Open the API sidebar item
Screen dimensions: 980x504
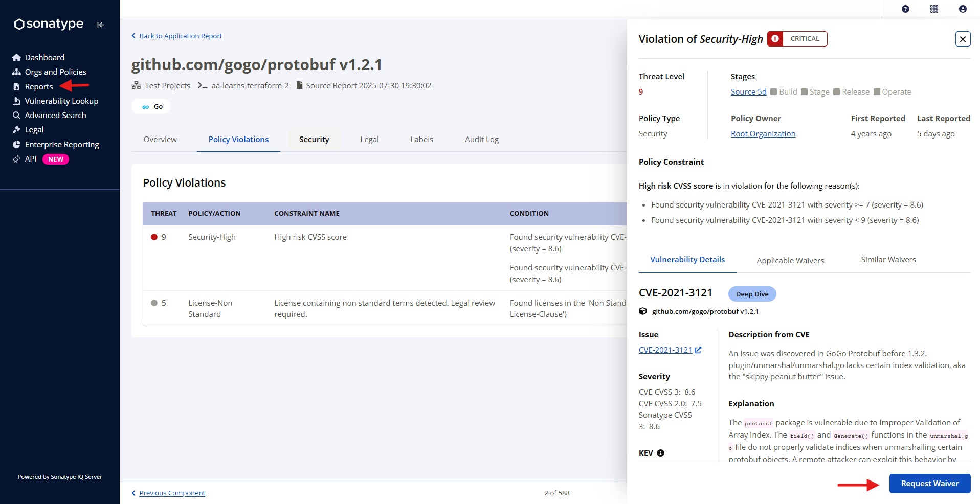coord(31,159)
